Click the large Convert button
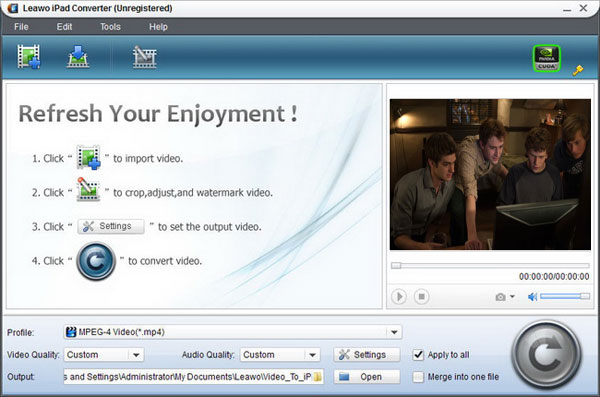 546,355
